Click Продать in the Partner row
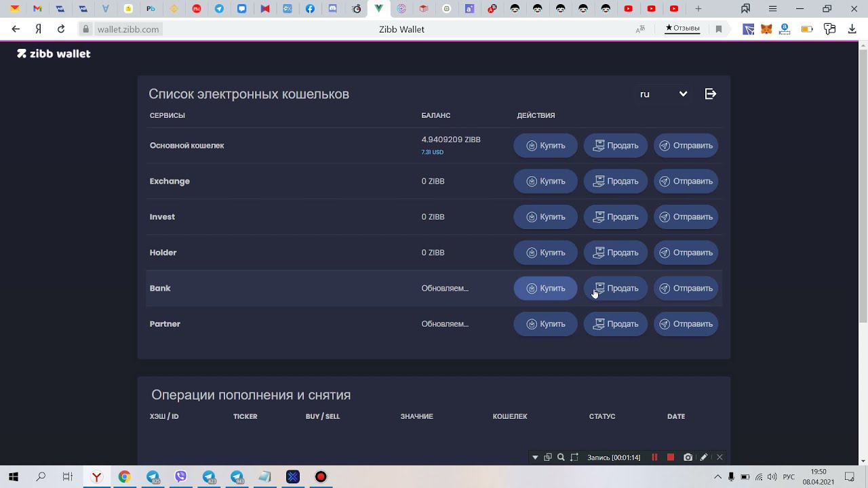Image resolution: width=868 pixels, height=488 pixels. [x=616, y=324]
